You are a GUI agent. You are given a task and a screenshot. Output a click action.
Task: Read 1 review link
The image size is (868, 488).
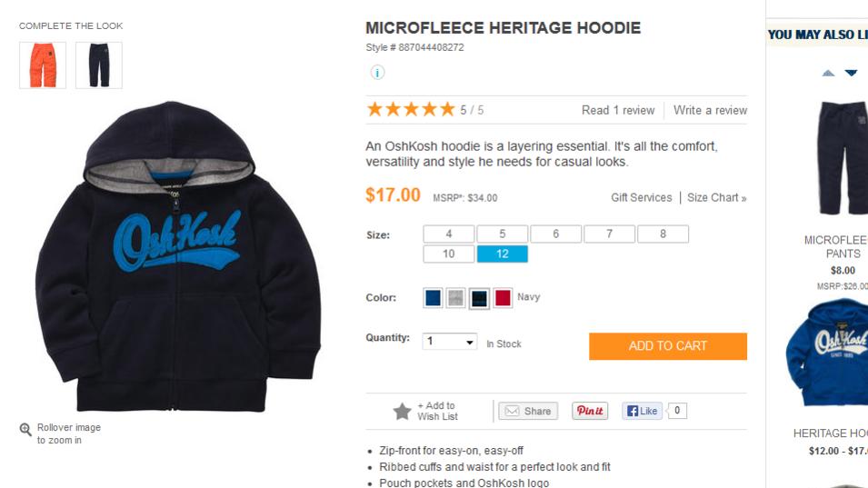point(618,110)
